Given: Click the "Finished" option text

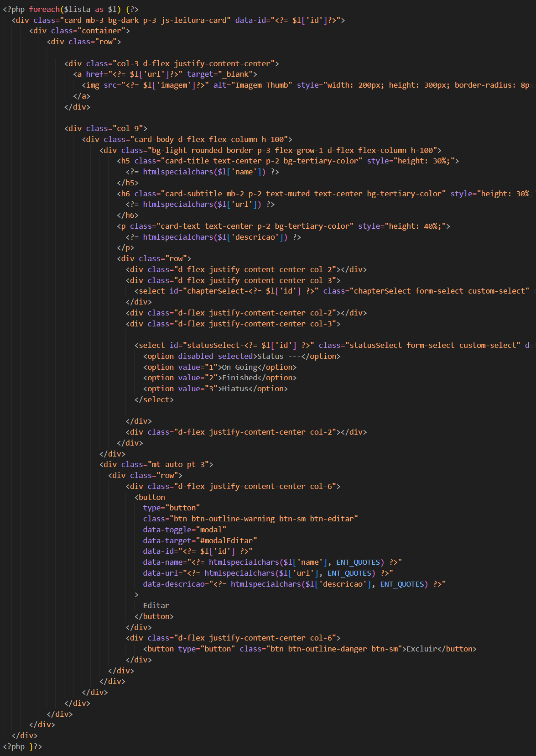Looking at the screenshot, I should pyautogui.click(x=239, y=378).
